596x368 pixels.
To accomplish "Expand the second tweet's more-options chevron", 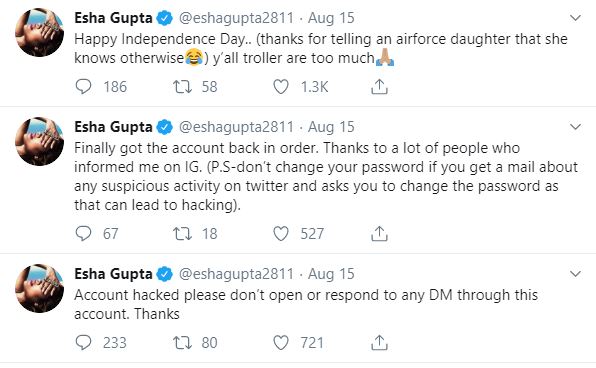I will click(x=575, y=127).
